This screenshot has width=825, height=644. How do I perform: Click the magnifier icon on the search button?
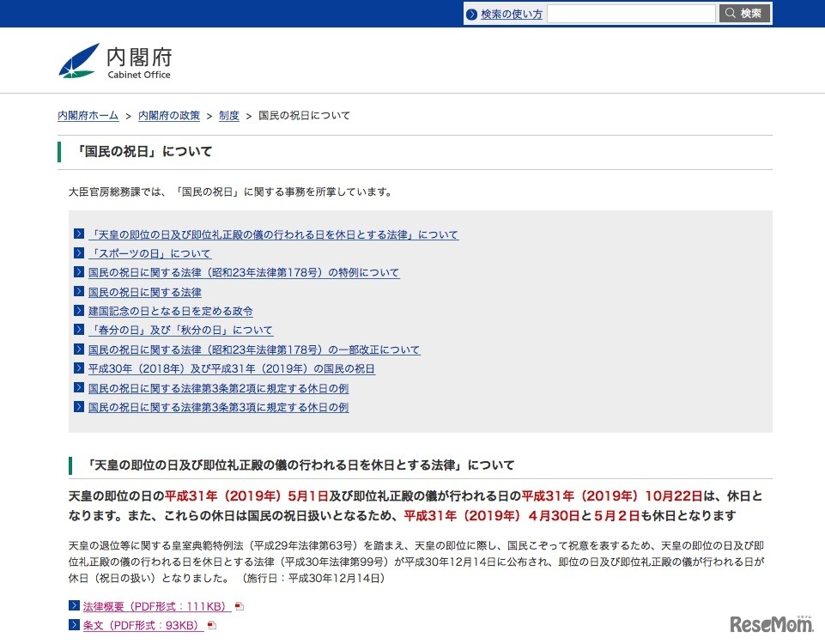pyautogui.click(x=731, y=13)
